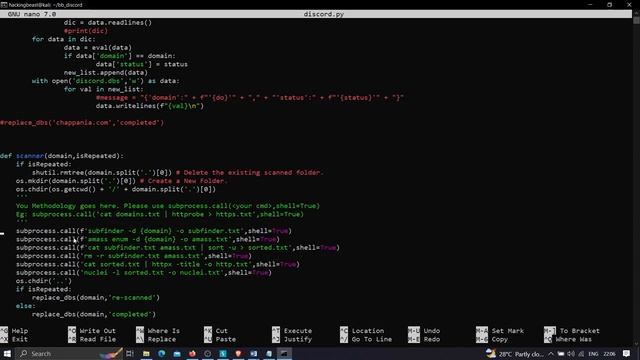Open File Explorer from the taskbar
The width and height of the screenshot is (640, 360).
pos(146,353)
